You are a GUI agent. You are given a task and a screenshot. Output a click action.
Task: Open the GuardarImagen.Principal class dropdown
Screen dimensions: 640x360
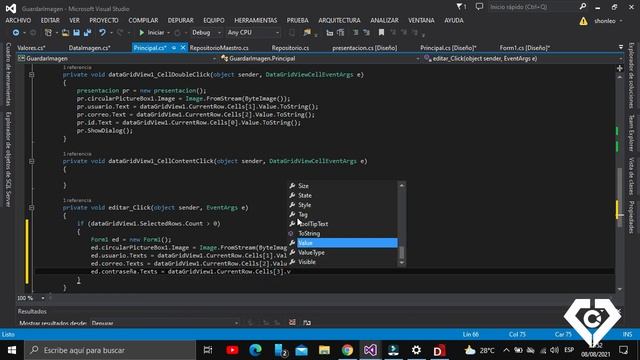point(320,59)
